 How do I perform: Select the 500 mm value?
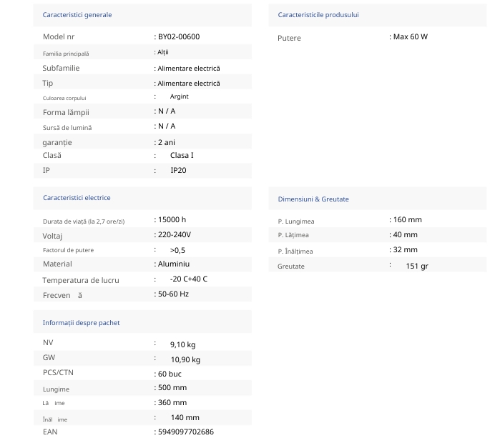[172, 387]
